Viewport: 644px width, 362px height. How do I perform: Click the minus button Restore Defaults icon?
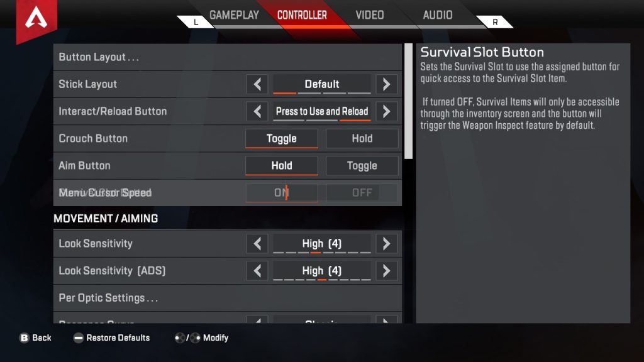pyautogui.click(x=78, y=337)
